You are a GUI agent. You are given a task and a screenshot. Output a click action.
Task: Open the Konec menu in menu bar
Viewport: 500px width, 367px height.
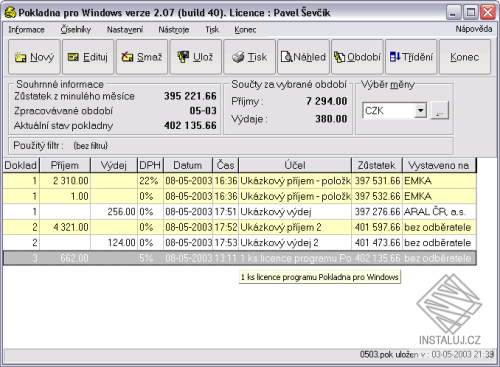(x=245, y=30)
